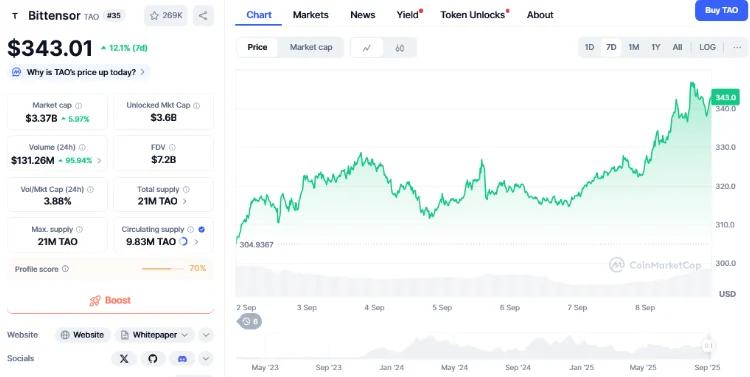This screenshot has width=750, height=377.
Task: Set chart range to 1M
Action: (x=634, y=47)
